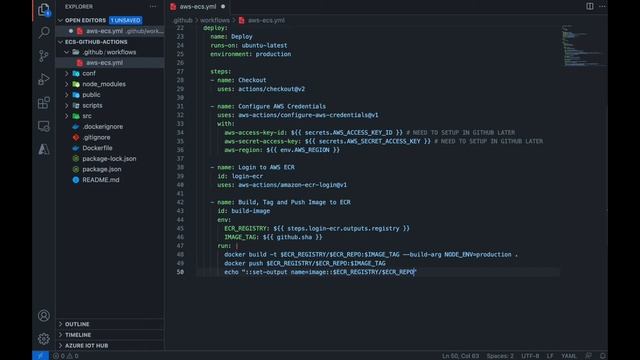Open the Remote Explorer icon
640x360 pixels.
[x=44, y=126]
